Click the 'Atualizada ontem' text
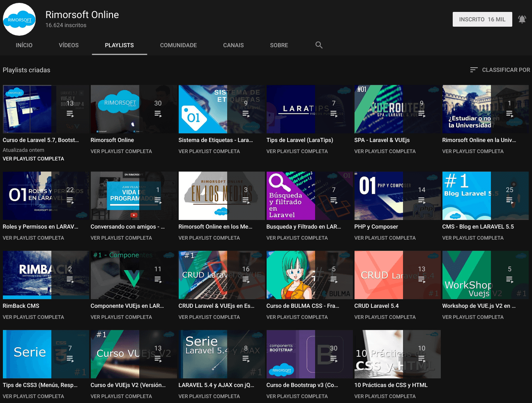 (23, 150)
